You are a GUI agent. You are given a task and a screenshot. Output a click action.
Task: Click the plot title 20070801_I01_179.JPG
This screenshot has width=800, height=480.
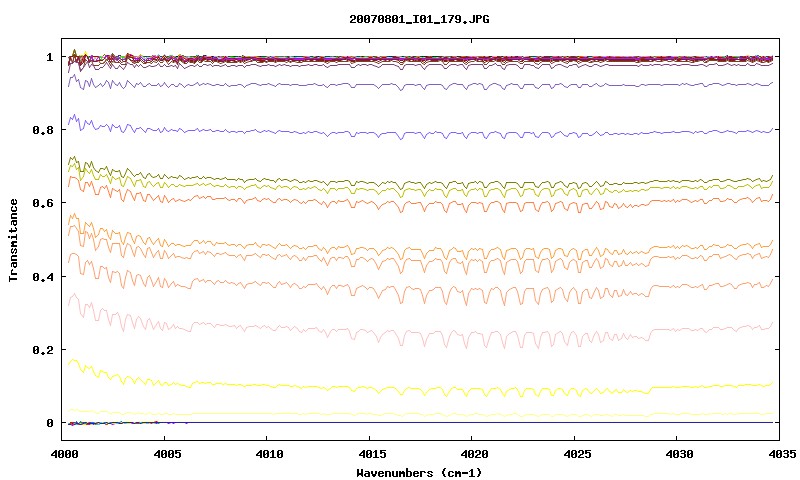click(x=419, y=19)
